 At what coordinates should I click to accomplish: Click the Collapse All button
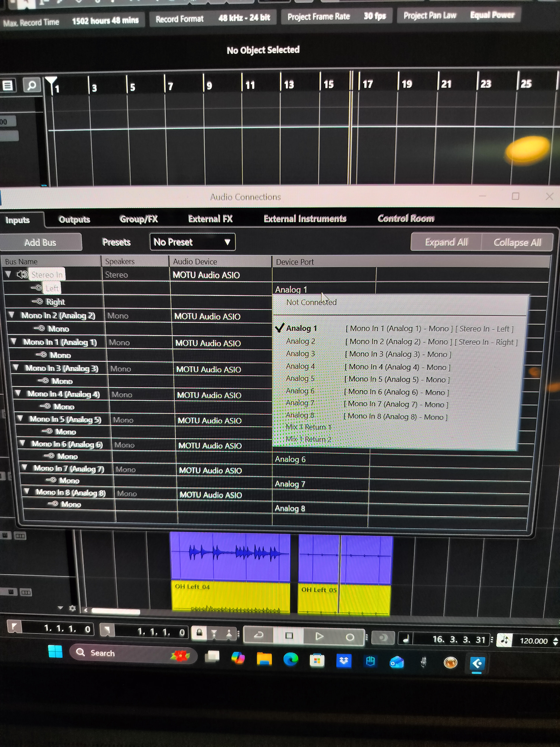click(517, 242)
